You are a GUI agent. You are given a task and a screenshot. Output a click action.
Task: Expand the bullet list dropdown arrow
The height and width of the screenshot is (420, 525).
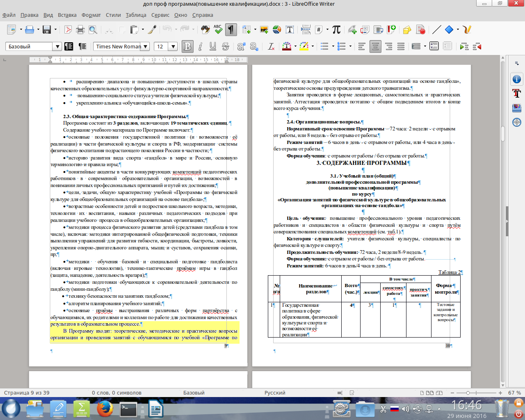333,46
